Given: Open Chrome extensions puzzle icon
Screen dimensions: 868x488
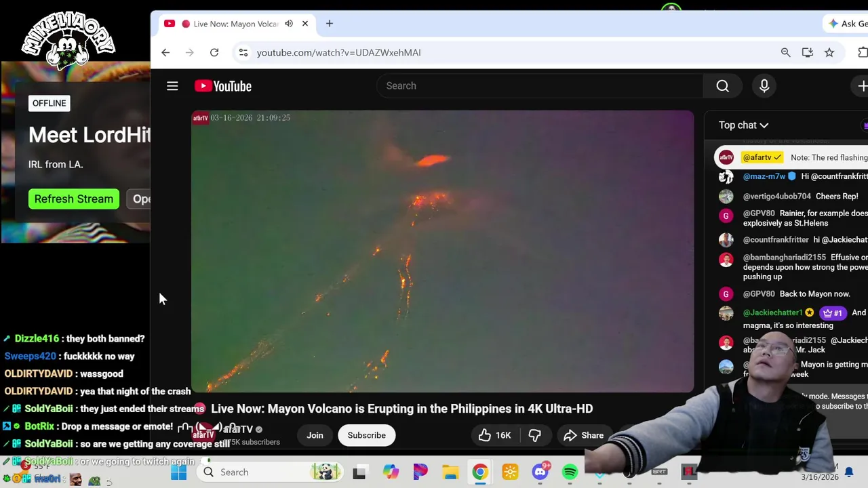Looking at the screenshot, I should pos(863,52).
